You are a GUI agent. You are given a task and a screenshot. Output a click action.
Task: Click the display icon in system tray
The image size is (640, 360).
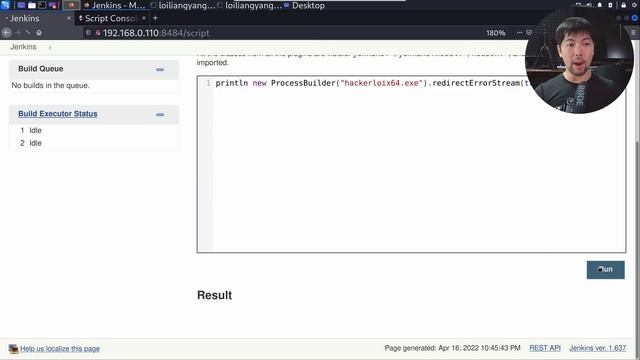[x=578, y=5]
